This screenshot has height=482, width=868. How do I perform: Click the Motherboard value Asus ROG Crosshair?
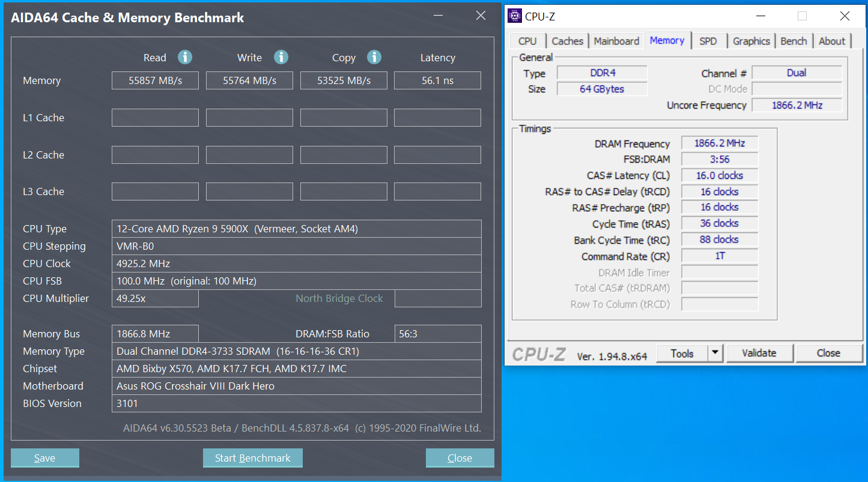tap(297, 386)
